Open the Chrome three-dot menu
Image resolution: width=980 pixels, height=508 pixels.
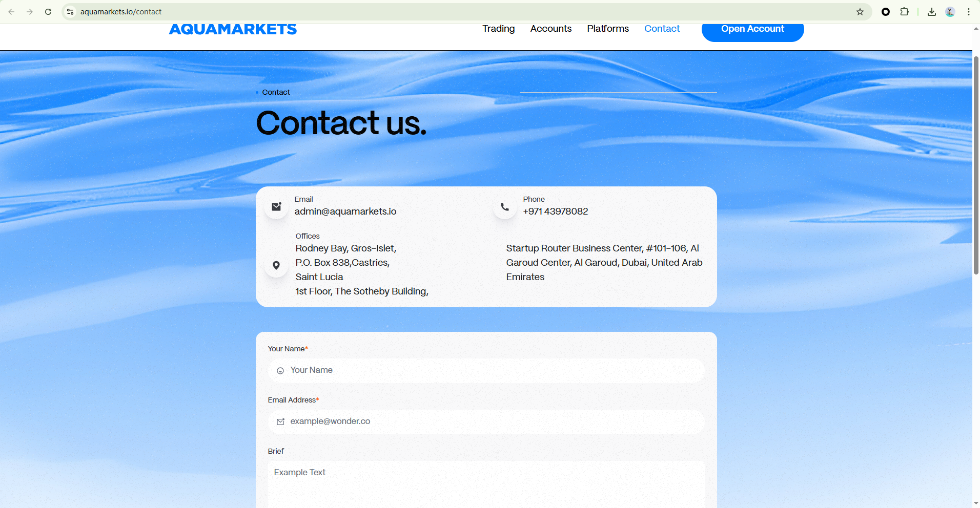pyautogui.click(x=969, y=12)
